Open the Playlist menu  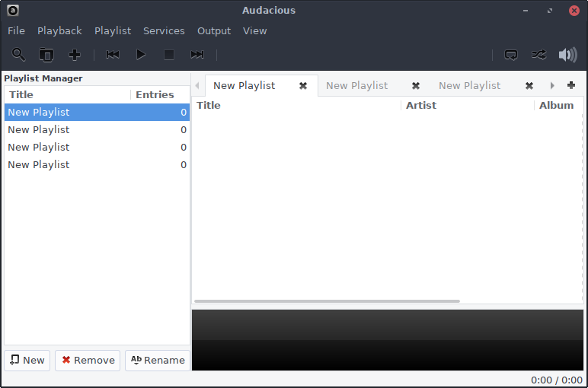click(x=113, y=30)
